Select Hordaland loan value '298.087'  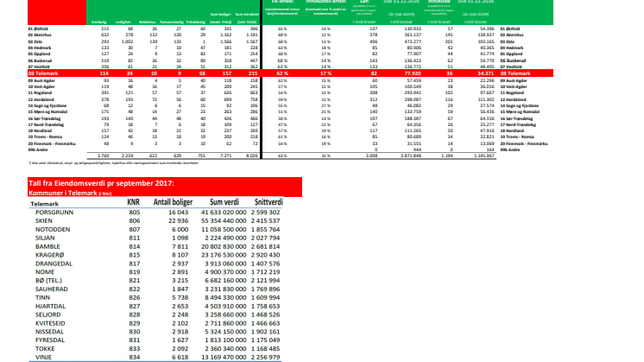[413, 99]
